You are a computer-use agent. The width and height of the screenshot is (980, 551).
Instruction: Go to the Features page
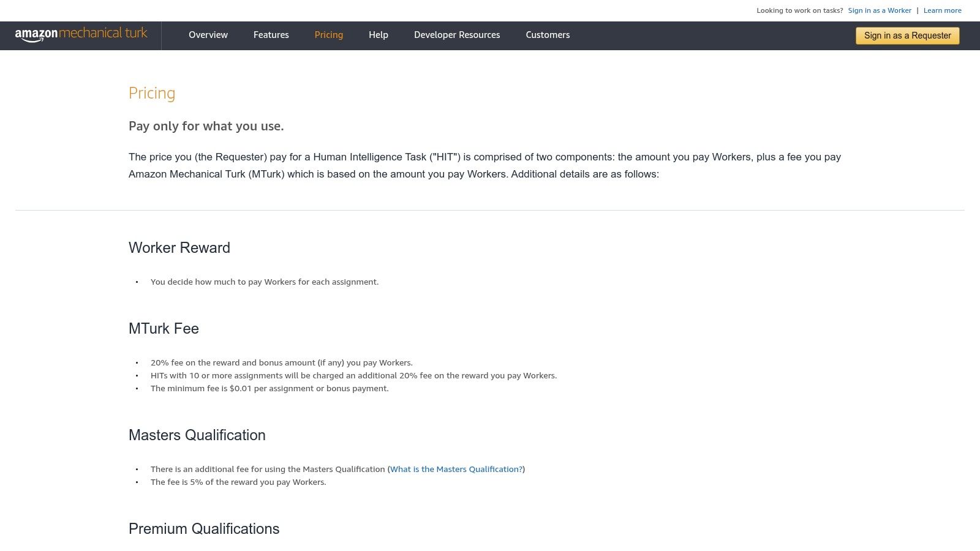tap(271, 35)
